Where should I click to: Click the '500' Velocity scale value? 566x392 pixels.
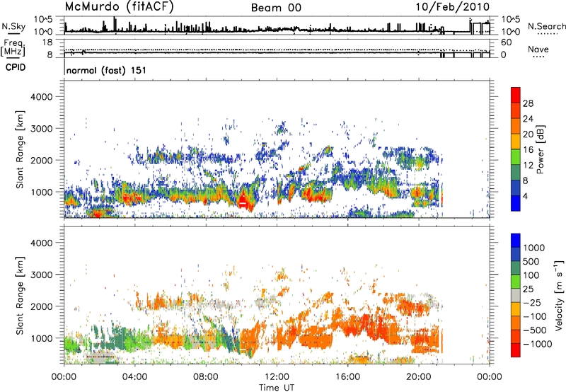coord(533,262)
